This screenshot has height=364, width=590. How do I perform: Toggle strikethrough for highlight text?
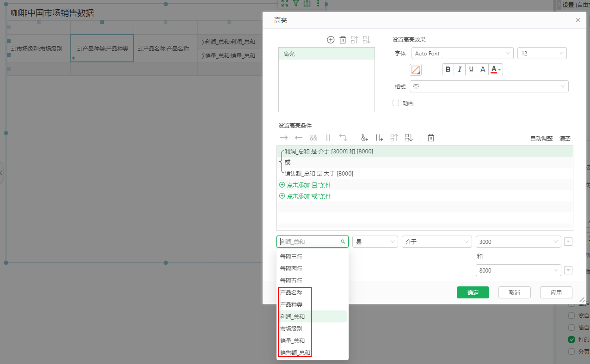483,69
